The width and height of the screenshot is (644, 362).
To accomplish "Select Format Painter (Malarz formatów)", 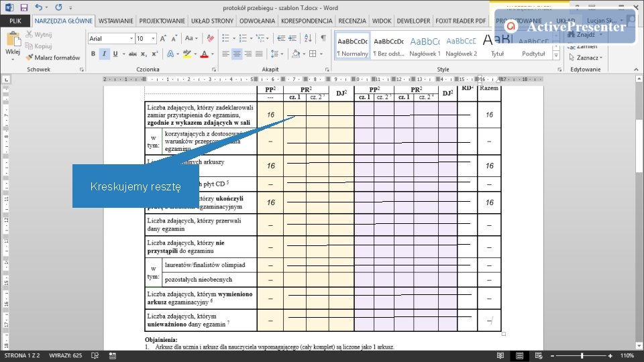I will click(53, 58).
